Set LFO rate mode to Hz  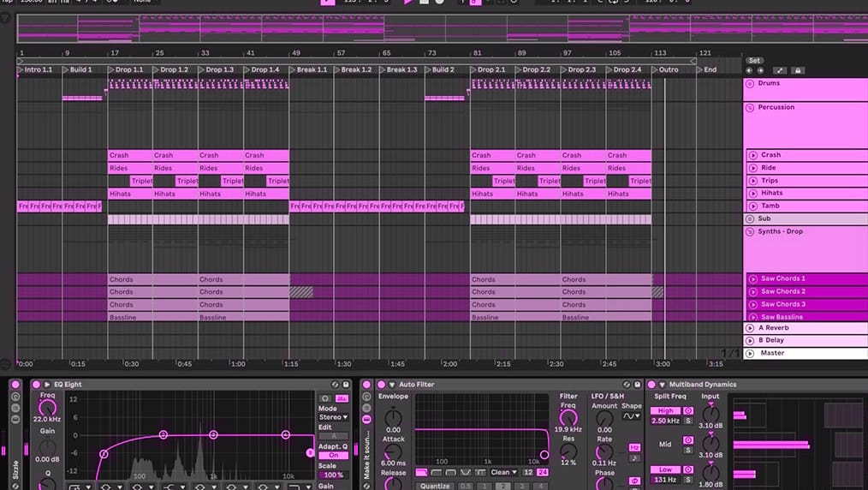coord(634,447)
